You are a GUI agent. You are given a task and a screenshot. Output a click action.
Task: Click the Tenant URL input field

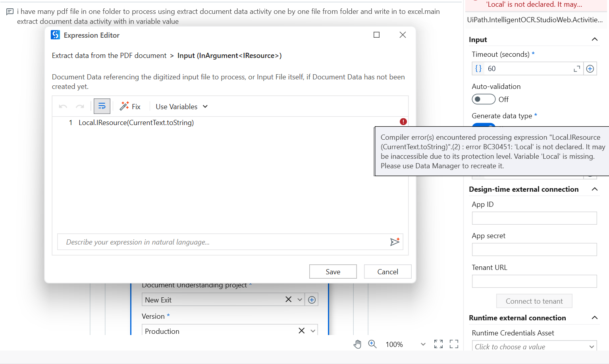(534, 281)
